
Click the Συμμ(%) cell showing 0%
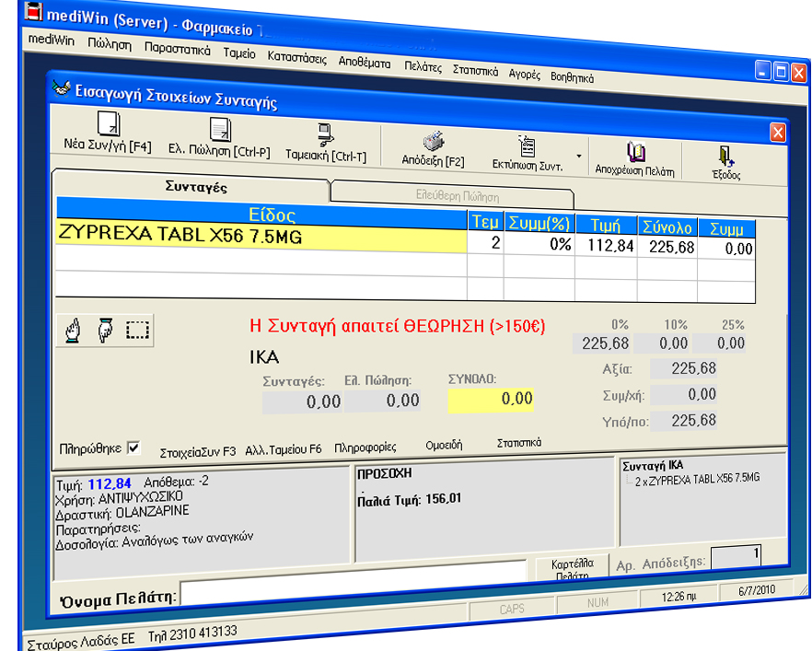tap(539, 243)
